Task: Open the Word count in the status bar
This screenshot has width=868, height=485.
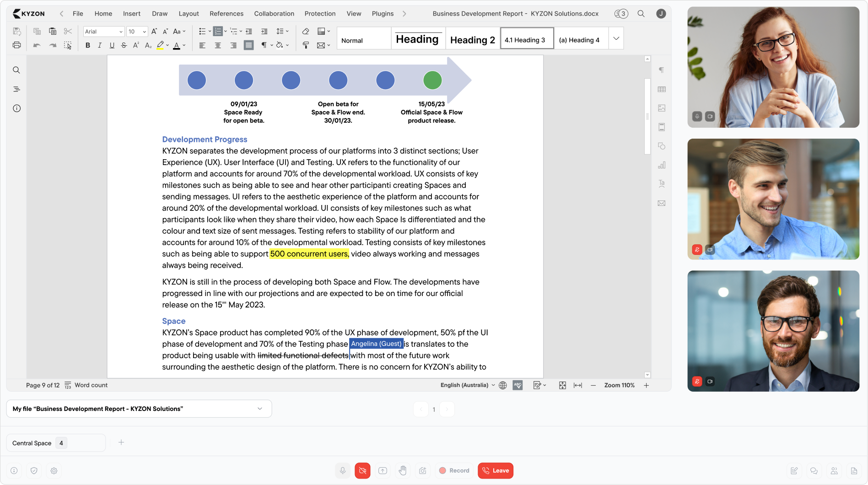Action: tap(86, 385)
